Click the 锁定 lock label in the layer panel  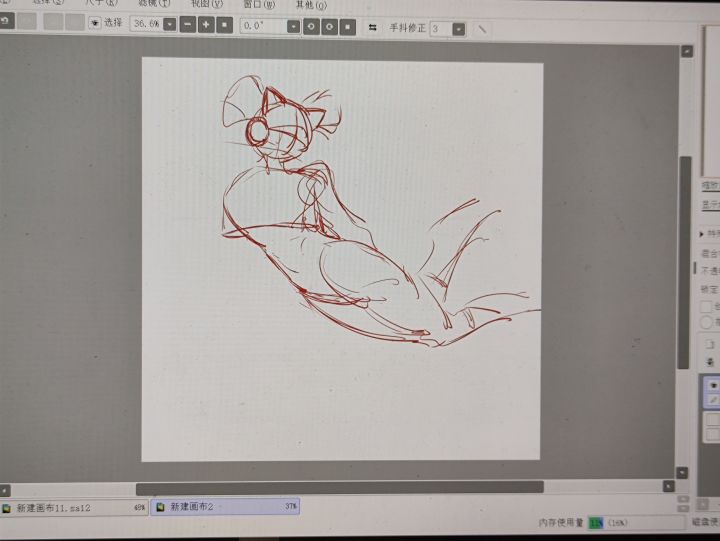point(709,289)
